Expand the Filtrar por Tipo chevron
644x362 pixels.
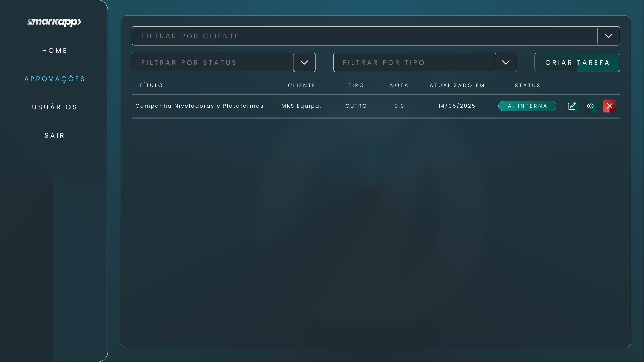pos(506,62)
